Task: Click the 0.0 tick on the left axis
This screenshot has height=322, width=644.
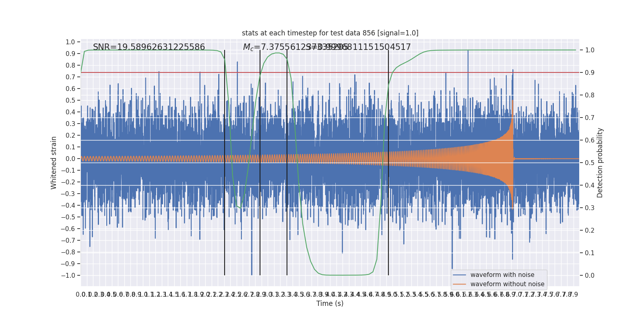Action: pos(70,159)
